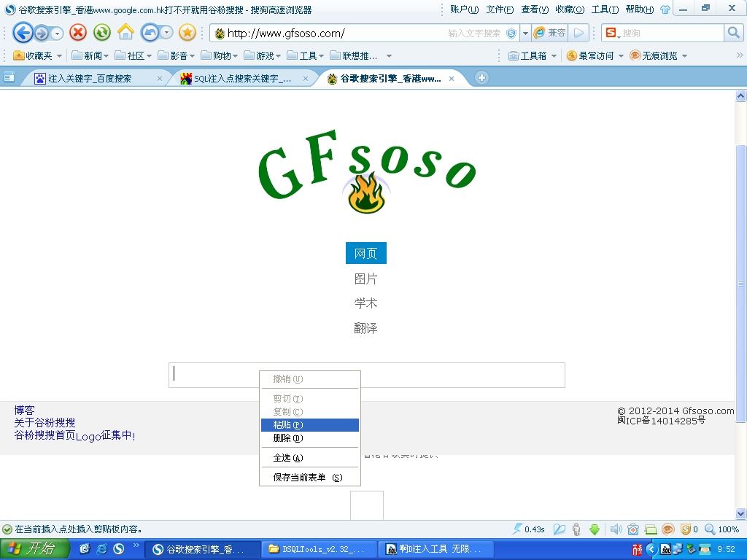This screenshot has width=747, height=560.
Task: Open the skin shirt icon in menu bar
Action: tap(665, 9)
